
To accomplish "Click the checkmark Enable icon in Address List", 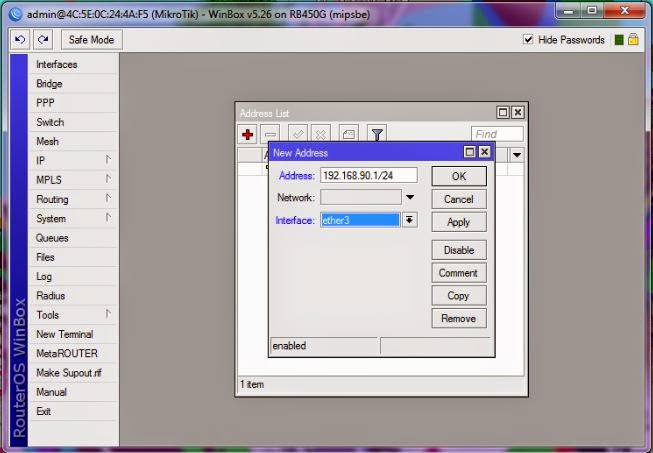I will 298,134.
